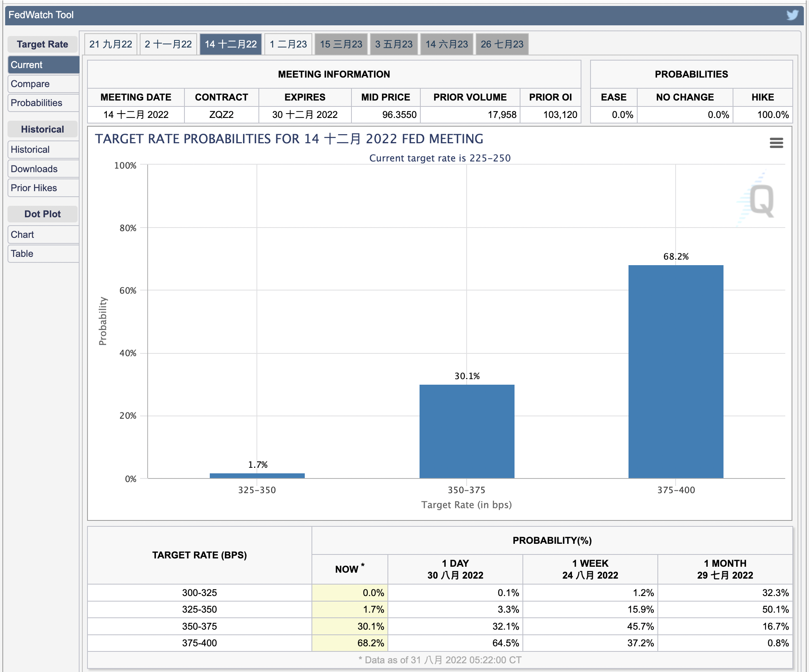Click the prior volume value 17,958
The image size is (809, 672).
[x=470, y=115]
